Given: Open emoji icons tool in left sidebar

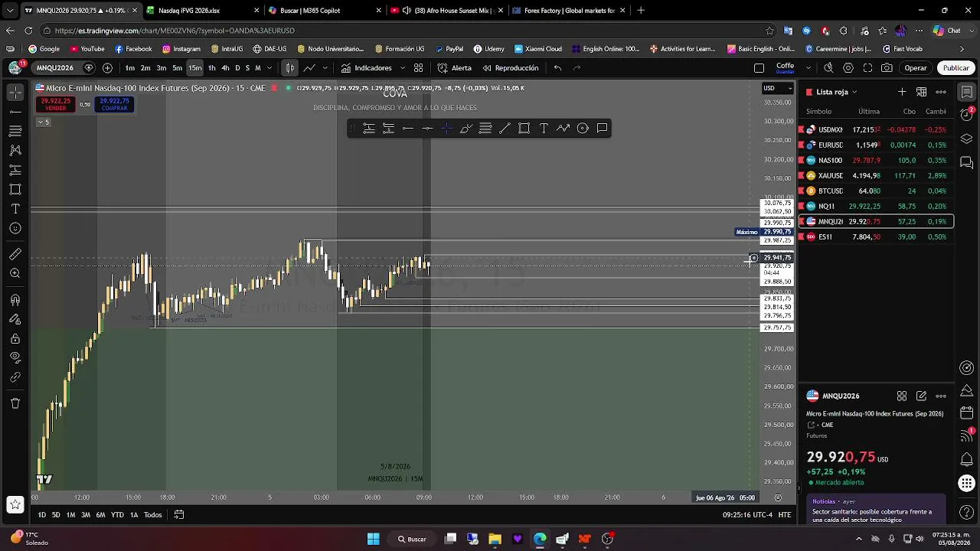Looking at the screenshot, I should tap(15, 228).
